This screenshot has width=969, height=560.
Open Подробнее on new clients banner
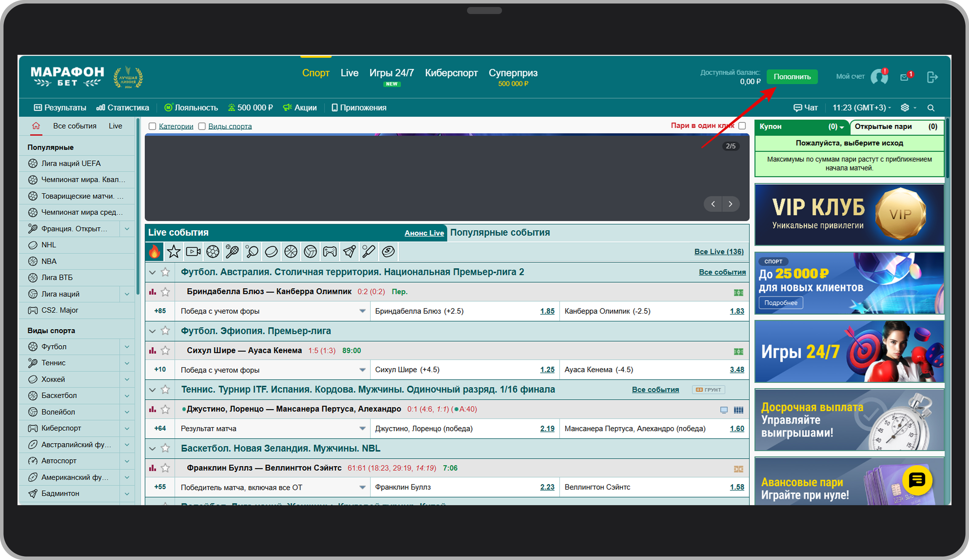(x=780, y=302)
